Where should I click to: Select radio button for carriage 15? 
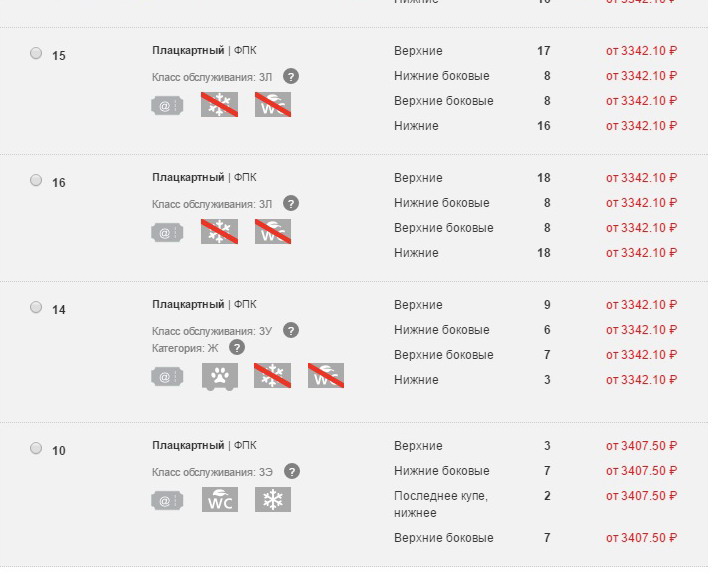[37, 54]
